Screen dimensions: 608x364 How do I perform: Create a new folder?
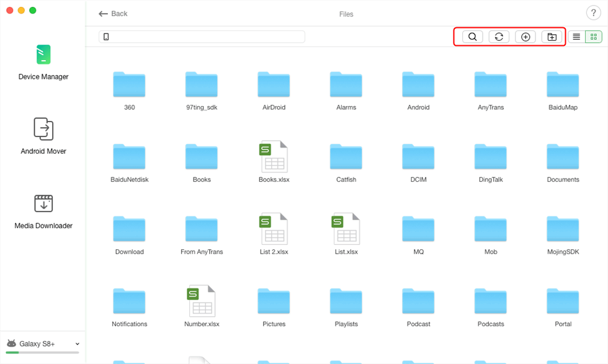552,37
